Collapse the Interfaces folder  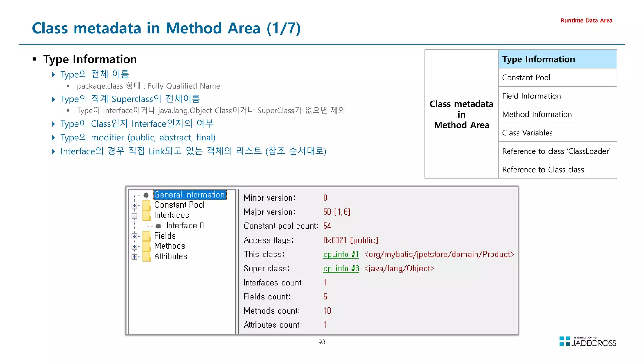135,216
